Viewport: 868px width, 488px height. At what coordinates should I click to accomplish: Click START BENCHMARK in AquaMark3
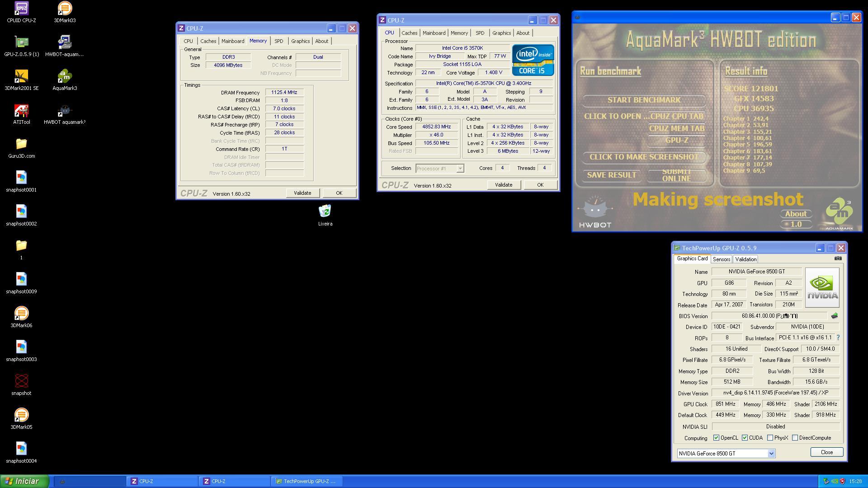click(x=644, y=100)
